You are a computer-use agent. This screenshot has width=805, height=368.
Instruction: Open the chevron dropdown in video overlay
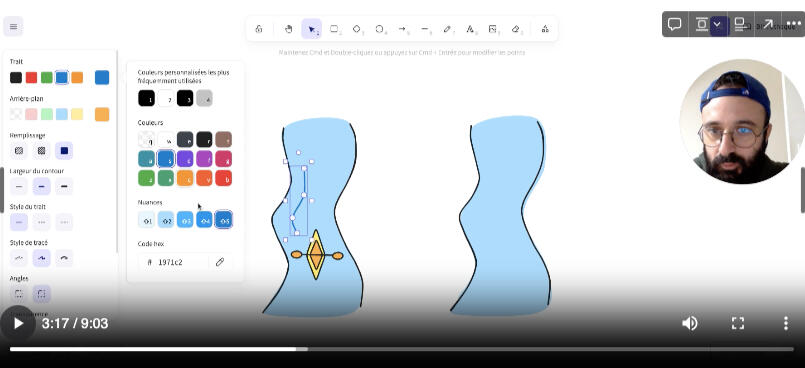coord(717,24)
